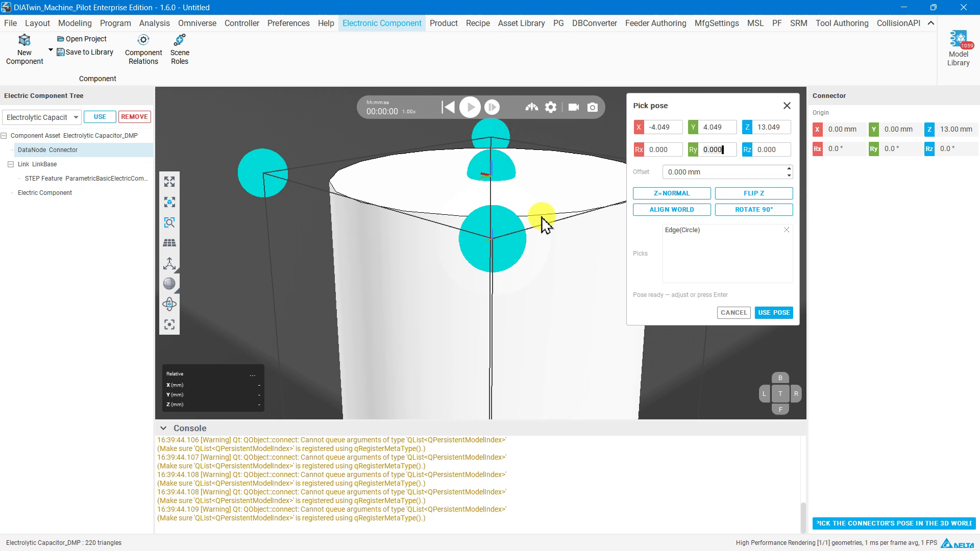Click Save to Library
The image size is (980, 551).
tap(85, 52)
